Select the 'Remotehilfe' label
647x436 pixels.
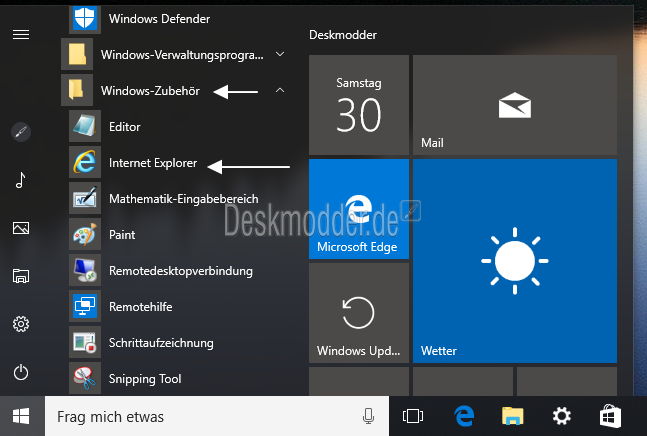(x=141, y=307)
